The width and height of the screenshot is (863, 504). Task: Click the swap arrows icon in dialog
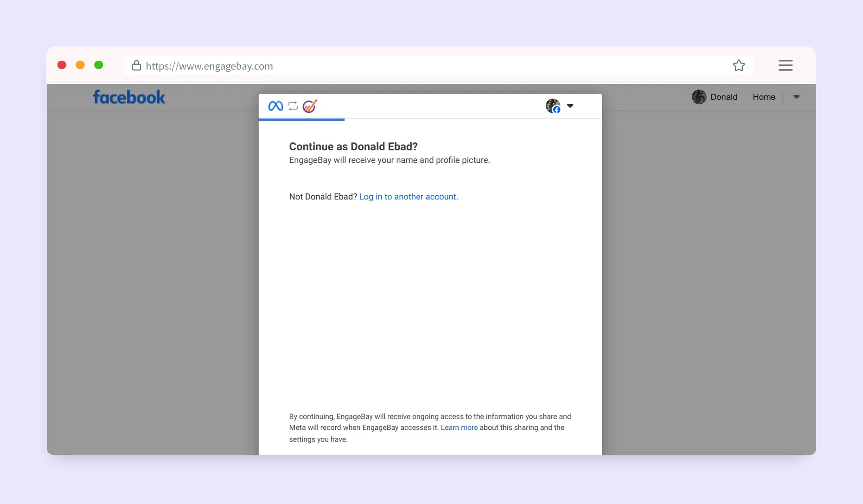pos(293,106)
